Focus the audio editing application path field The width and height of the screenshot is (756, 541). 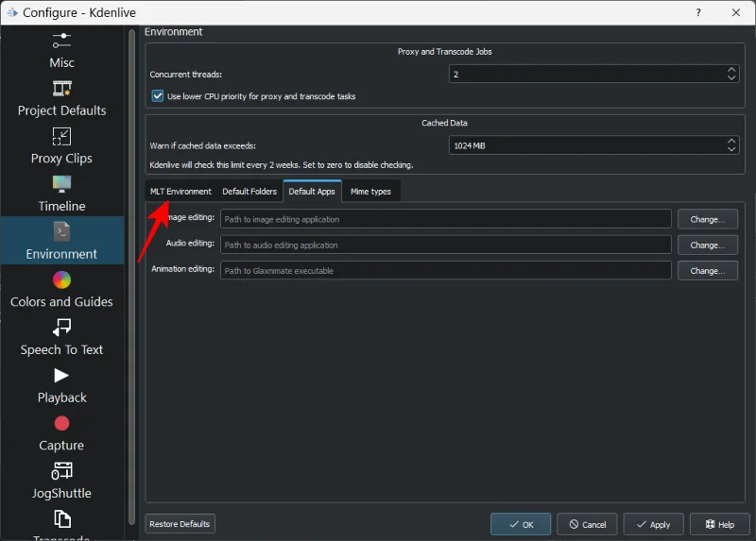tap(445, 245)
